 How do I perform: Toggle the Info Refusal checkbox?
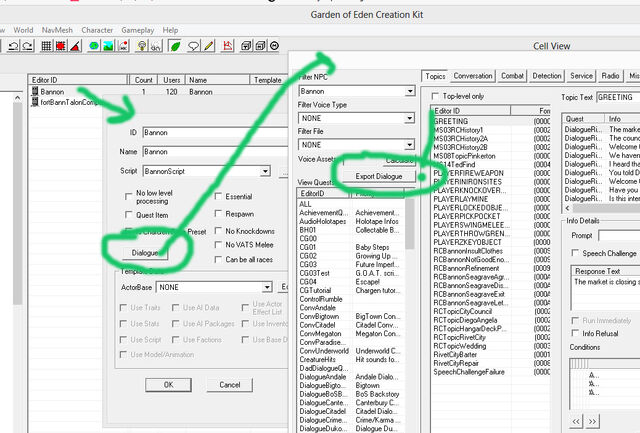tap(575, 333)
